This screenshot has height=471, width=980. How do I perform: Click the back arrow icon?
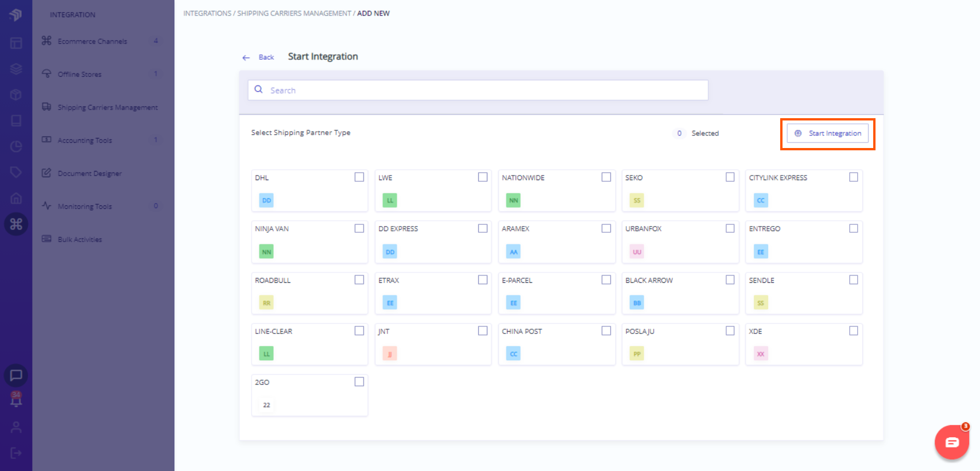point(246,57)
